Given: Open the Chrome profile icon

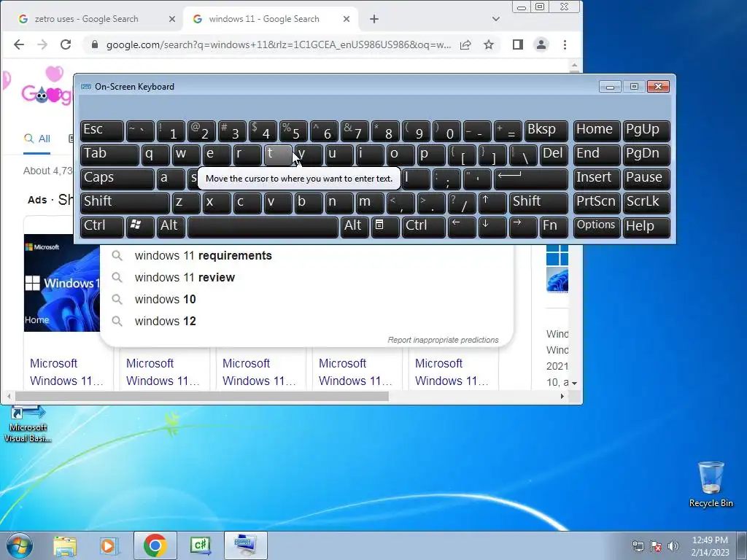Looking at the screenshot, I should [541, 44].
